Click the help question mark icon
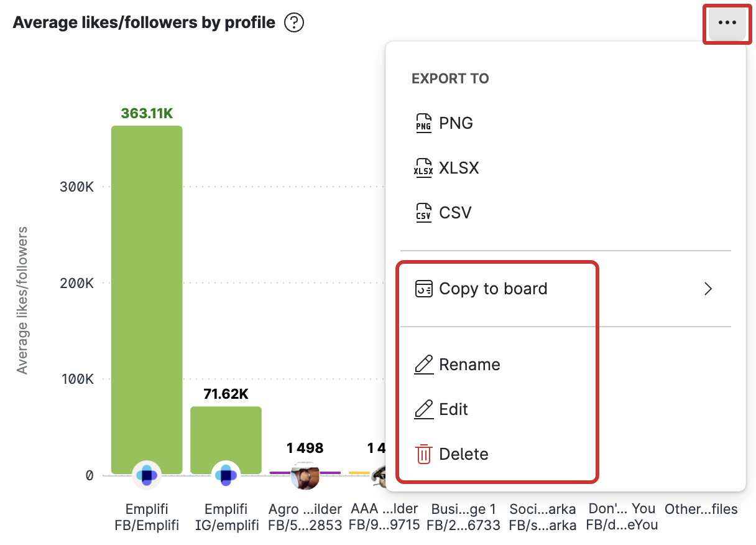This screenshot has width=756, height=545. (x=293, y=23)
